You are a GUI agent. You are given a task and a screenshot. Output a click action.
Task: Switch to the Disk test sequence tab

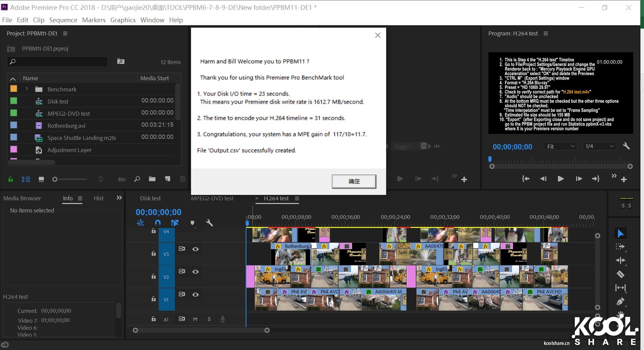pos(150,198)
